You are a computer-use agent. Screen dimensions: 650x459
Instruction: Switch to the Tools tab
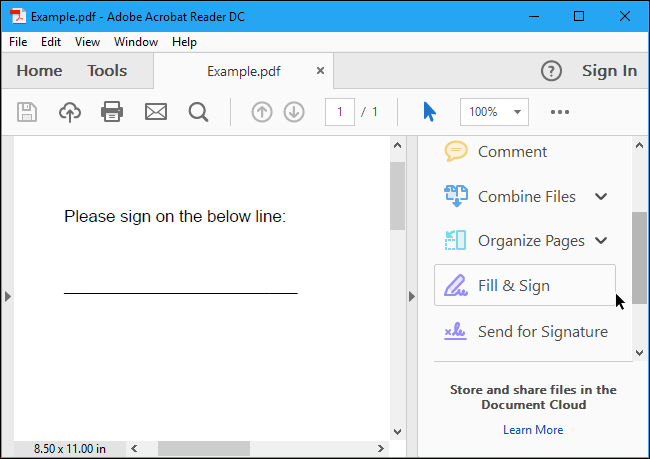pos(107,71)
